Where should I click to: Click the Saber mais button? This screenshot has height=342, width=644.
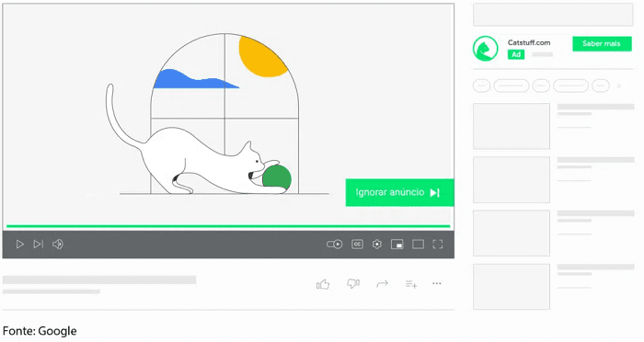click(x=602, y=43)
